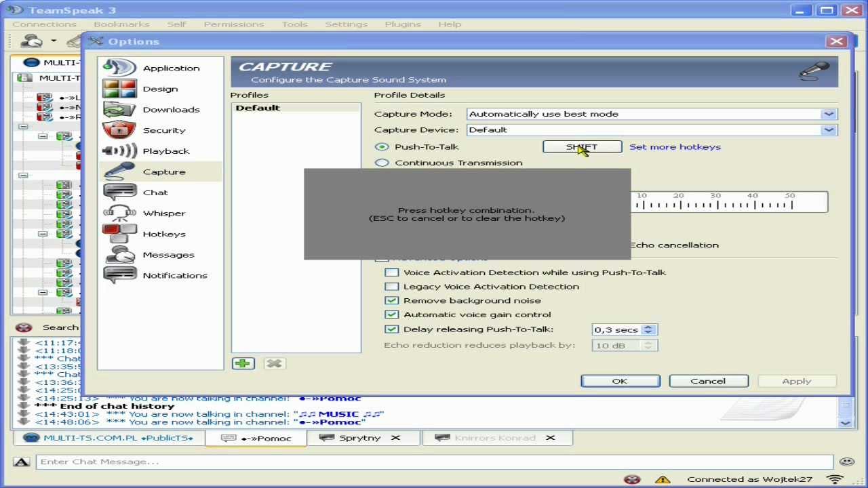This screenshot has height=488, width=868.
Task: Enable Voice Activation Detection while using Push-To-Talk
Action: pyautogui.click(x=391, y=272)
